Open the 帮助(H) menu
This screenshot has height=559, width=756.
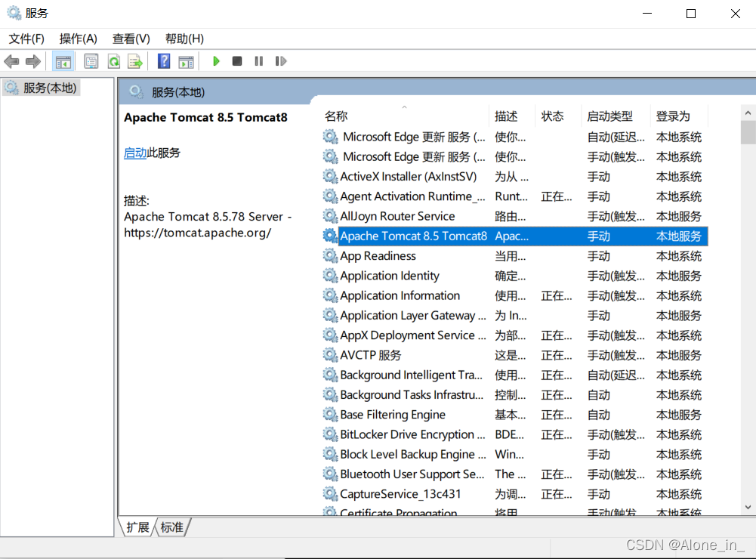click(184, 39)
